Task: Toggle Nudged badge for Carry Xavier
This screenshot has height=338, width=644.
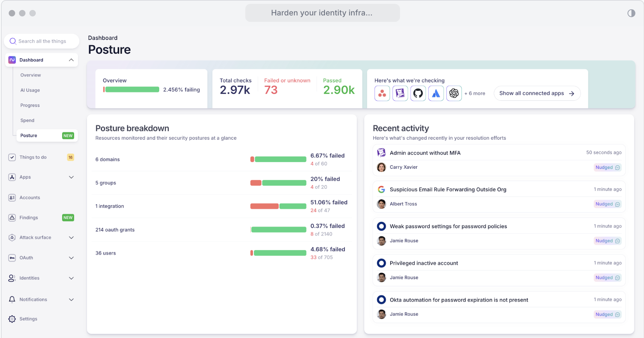Action: [608, 168]
